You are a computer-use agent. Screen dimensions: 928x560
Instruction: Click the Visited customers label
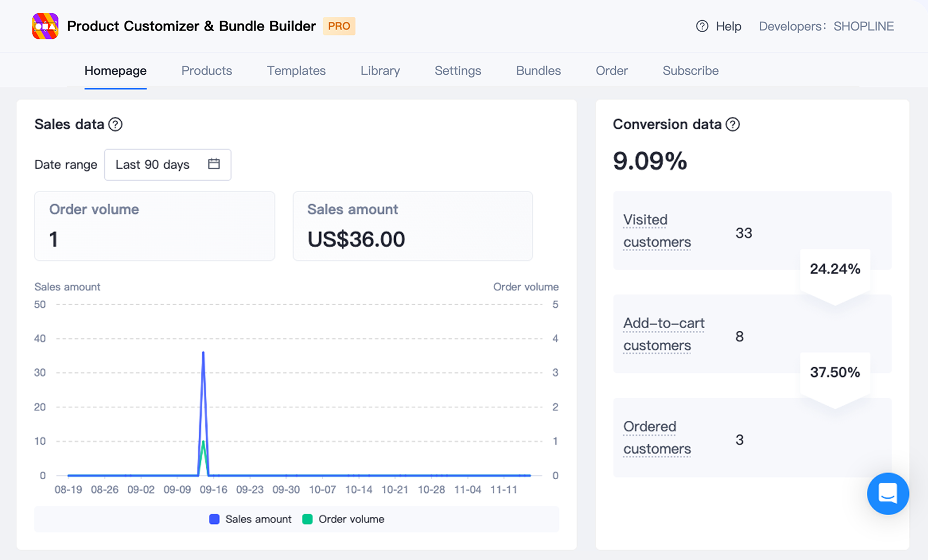click(657, 231)
